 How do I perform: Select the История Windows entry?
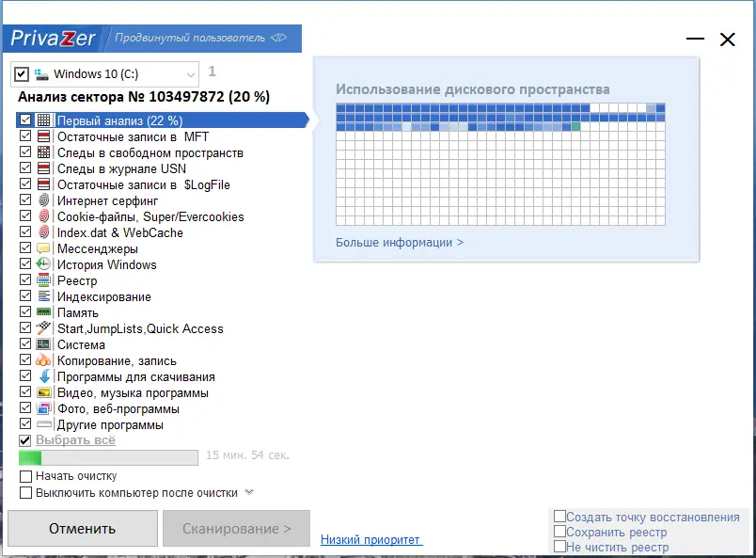click(107, 264)
